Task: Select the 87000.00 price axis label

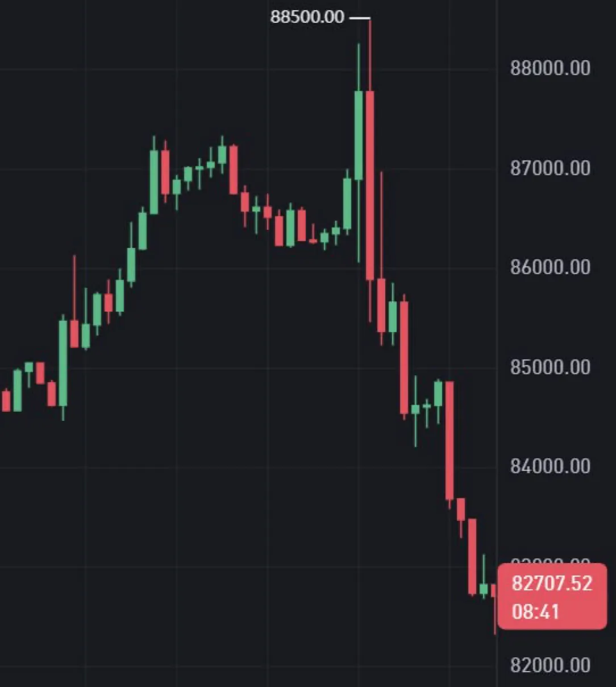Action: point(550,168)
